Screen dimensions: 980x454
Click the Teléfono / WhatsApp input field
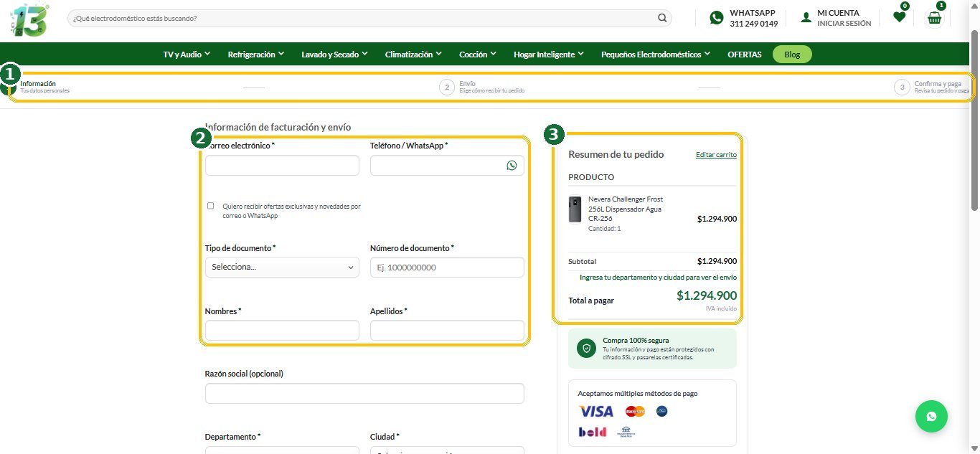pyautogui.click(x=447, y=165)
